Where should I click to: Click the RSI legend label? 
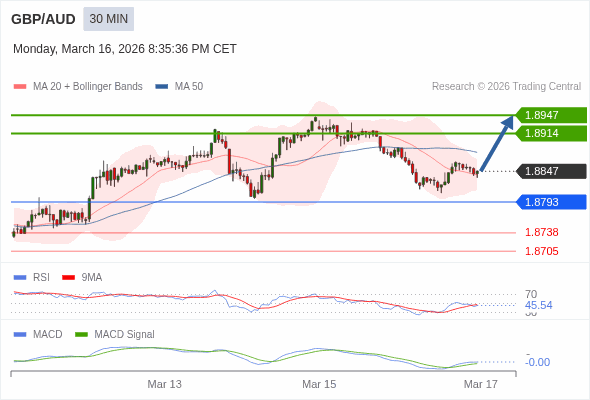pos(41,278)
